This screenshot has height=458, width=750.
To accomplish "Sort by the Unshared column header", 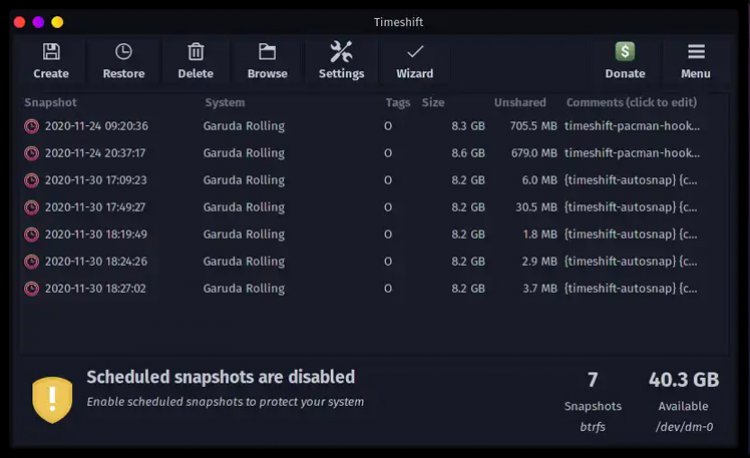I will [520, 102].
